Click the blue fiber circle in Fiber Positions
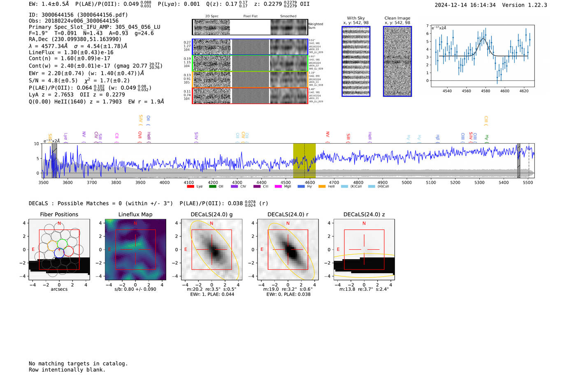The width and height of the screenshot is (576, 392). 59,253
